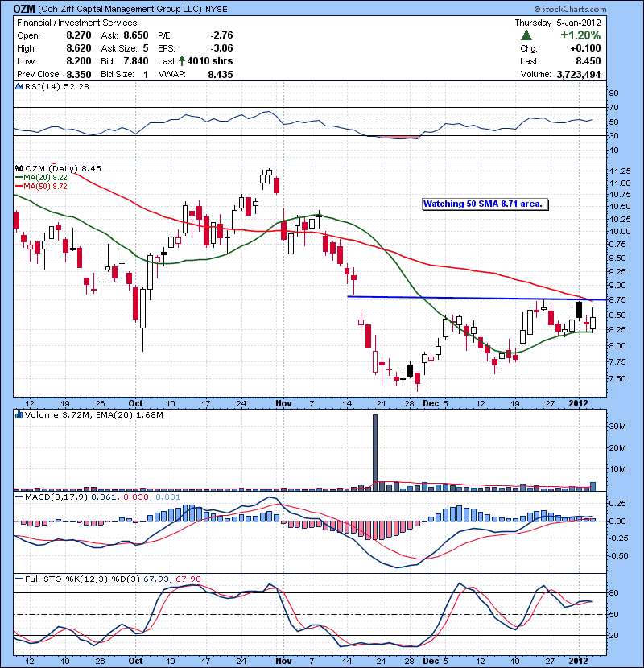Click the Low value 8.200
This screenshot has height=668, width=644.
(x=78, y=61)
